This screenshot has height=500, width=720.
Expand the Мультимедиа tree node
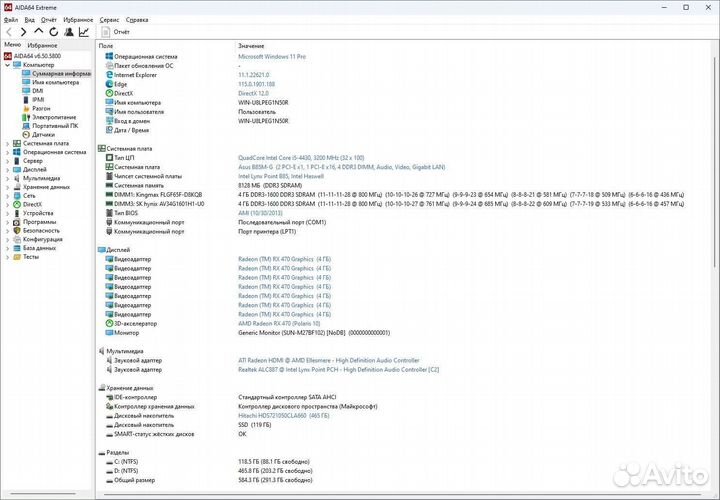(7, 178)
